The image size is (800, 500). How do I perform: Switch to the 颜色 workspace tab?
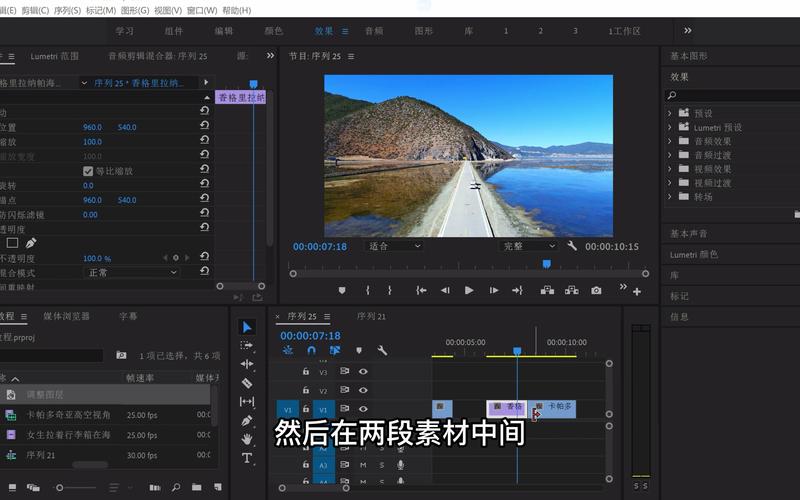pos(273,31)
